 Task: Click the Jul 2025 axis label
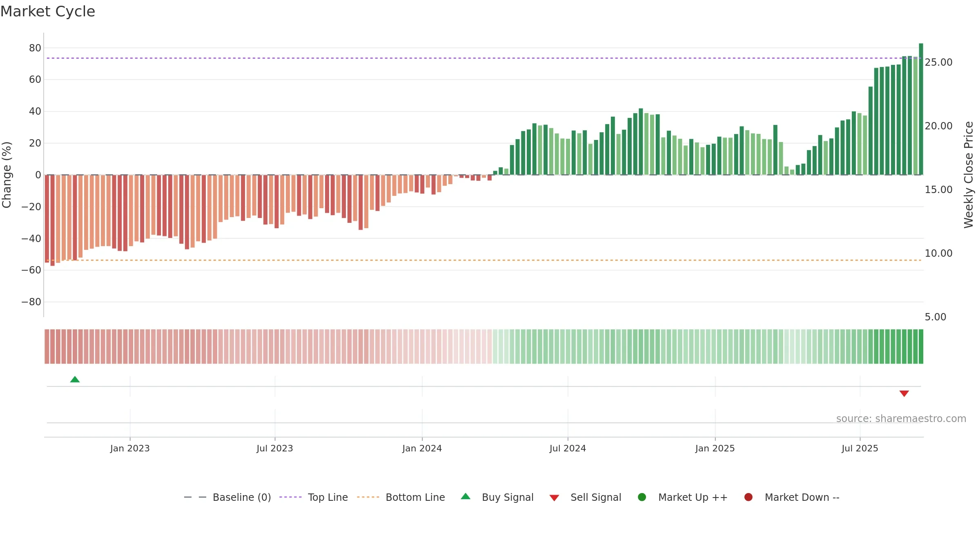click(x=860, y=449)
